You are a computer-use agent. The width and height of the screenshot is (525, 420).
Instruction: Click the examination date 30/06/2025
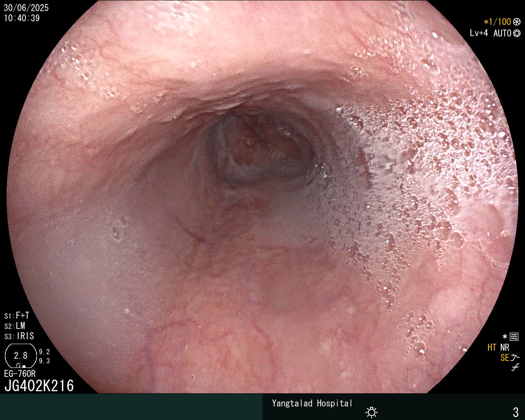[26, 8]
